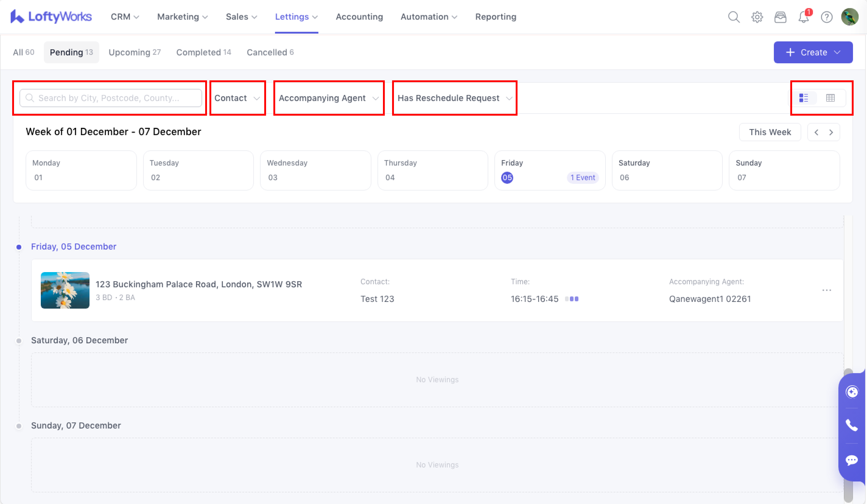Viewport: 867px width, 504px height.
Task: Open the notifications bell
Action: [803, 17]
